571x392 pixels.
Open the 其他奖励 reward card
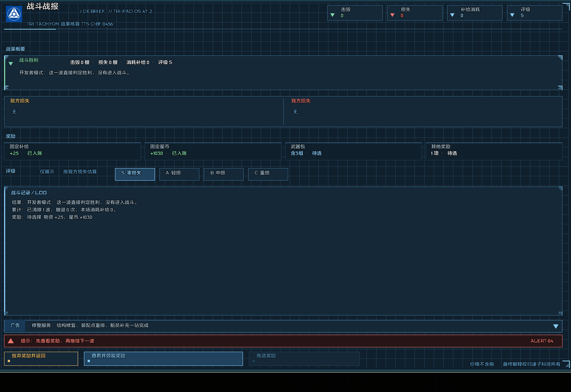click(494, 151)
